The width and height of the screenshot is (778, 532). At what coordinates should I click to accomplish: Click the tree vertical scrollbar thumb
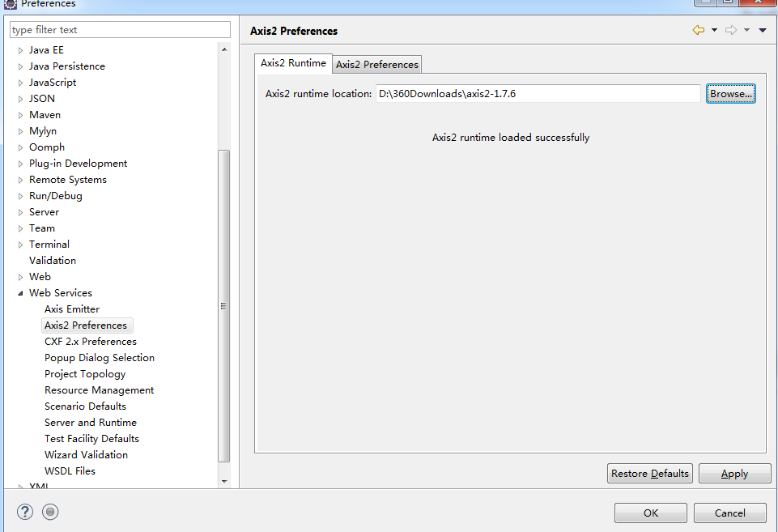click(x=224, y=306)
